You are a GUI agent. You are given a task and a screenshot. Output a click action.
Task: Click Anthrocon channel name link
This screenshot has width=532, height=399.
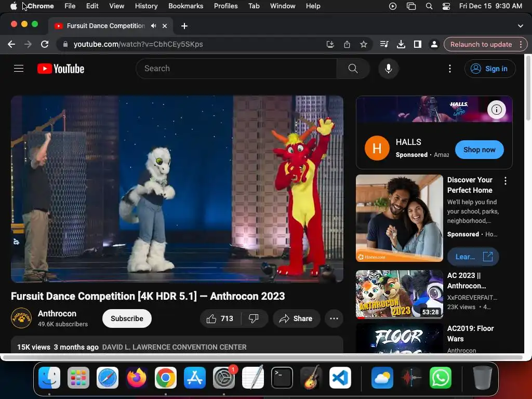pos(57,313)
